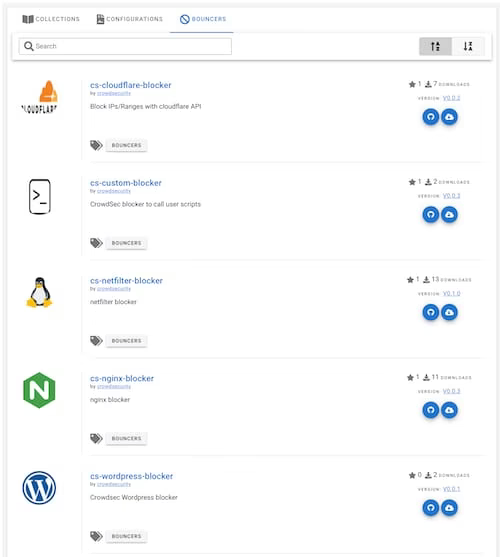
Task: Select the Bouncers tab
Action: [203, 19]
